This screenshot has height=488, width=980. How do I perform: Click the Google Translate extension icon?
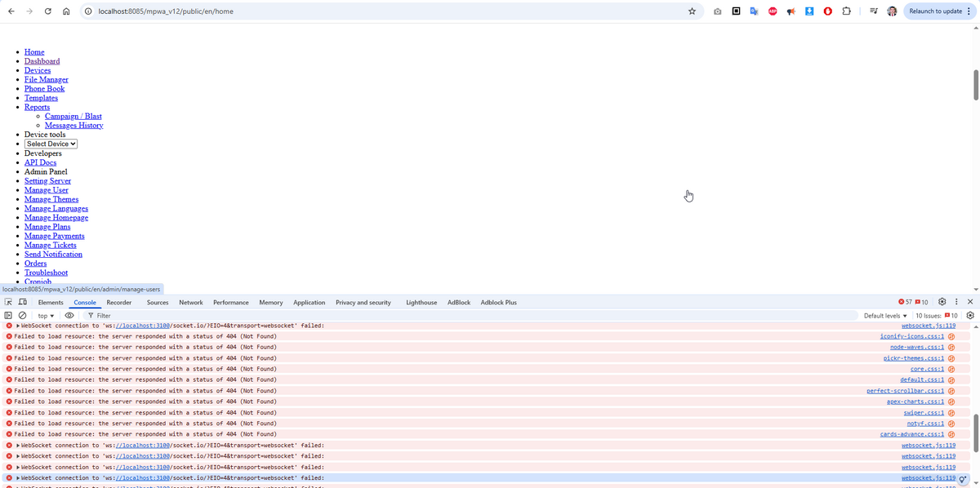coord(754,11)
